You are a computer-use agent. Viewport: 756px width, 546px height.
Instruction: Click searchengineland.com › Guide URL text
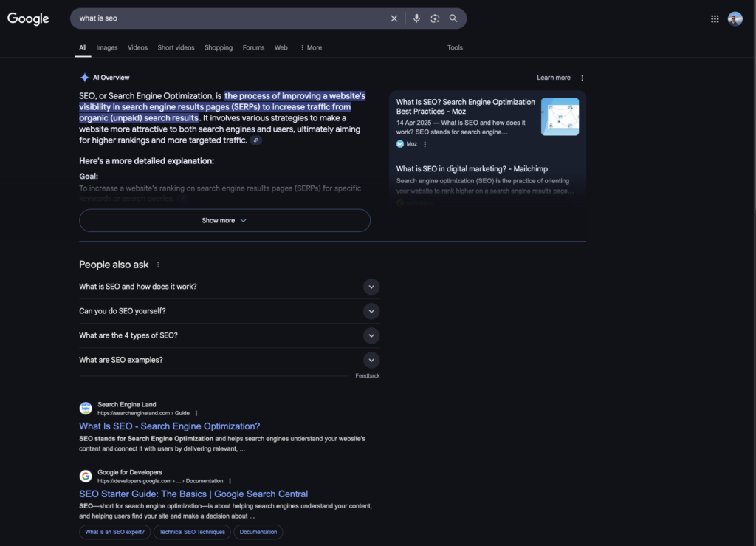(x=143, y=413)
